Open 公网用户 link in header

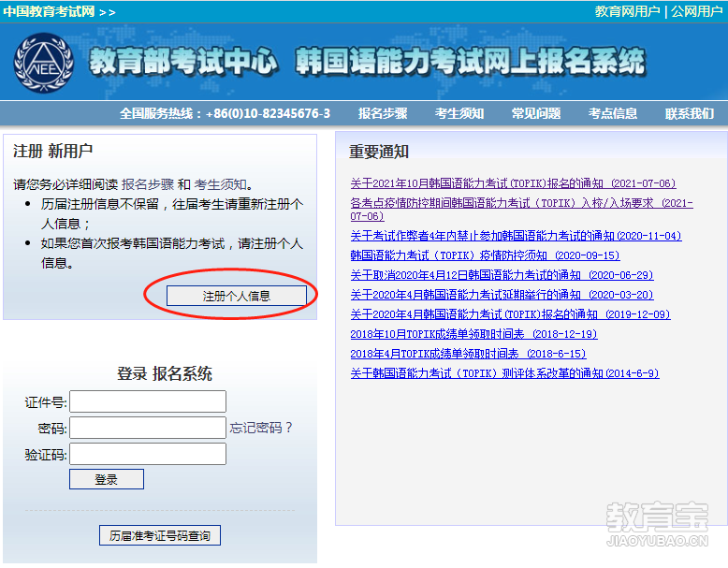click(696, 11)
